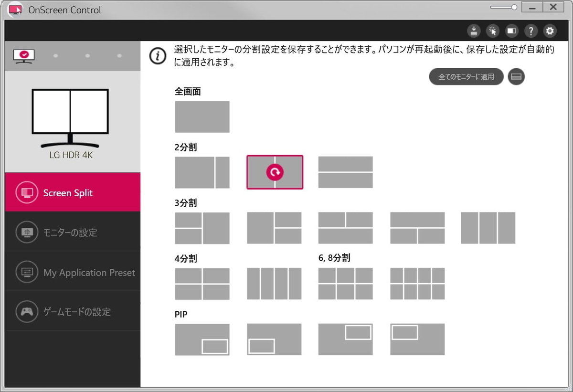Choose 3分割 layout with two bottom panes
The width and height of the screenshot is (573, 392).
[x=417, y=228]
